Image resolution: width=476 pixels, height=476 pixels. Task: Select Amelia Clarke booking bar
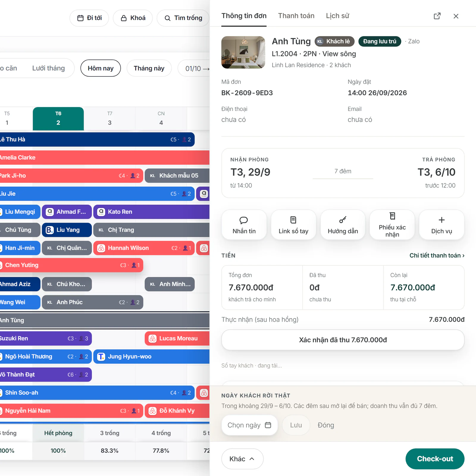pos(105,157)
